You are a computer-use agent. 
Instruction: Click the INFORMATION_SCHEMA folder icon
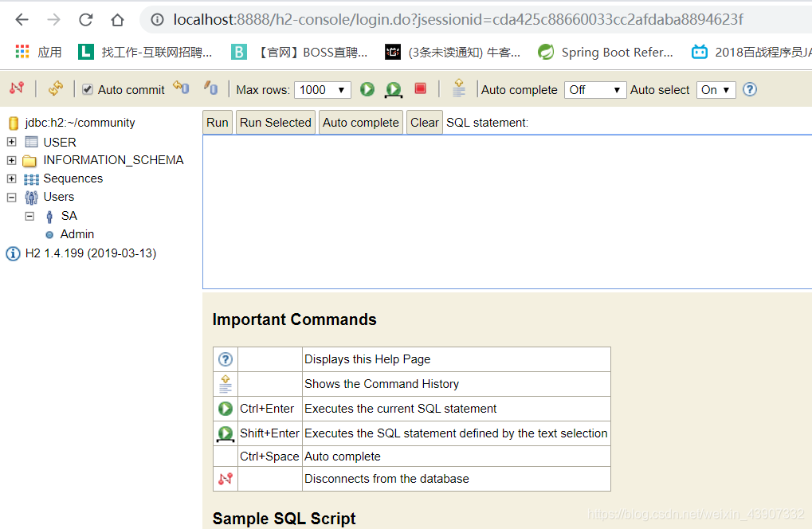pos(29,161)
